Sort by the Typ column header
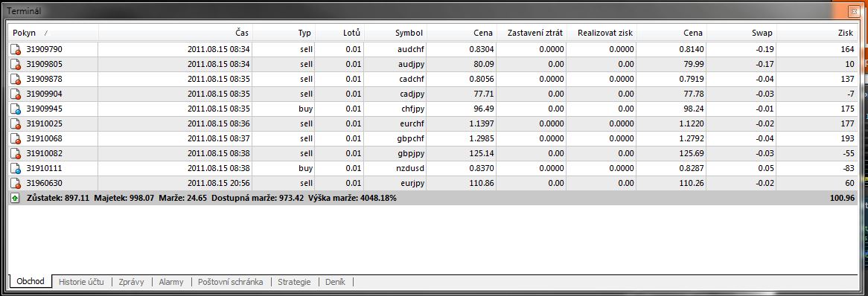 tap(284, 33)
